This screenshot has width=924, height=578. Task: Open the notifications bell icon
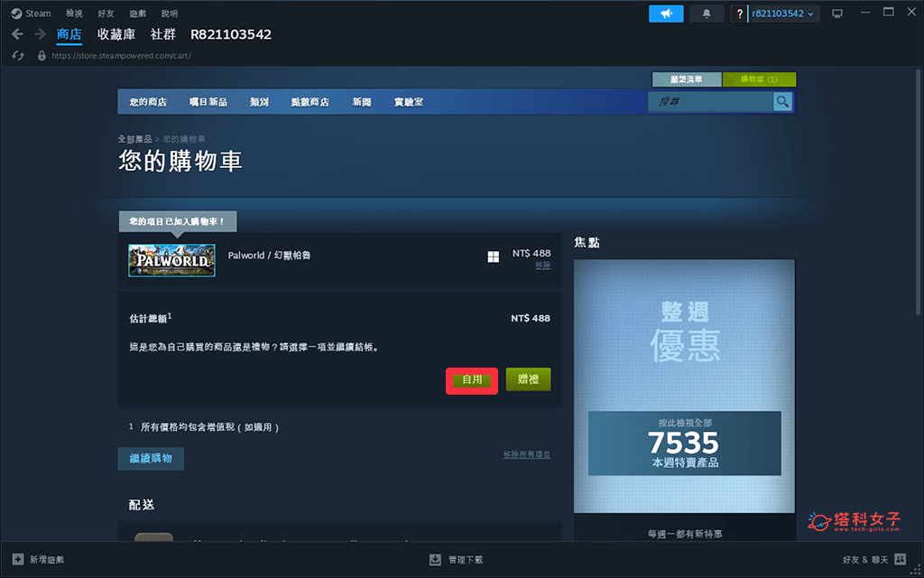(706, 14)
